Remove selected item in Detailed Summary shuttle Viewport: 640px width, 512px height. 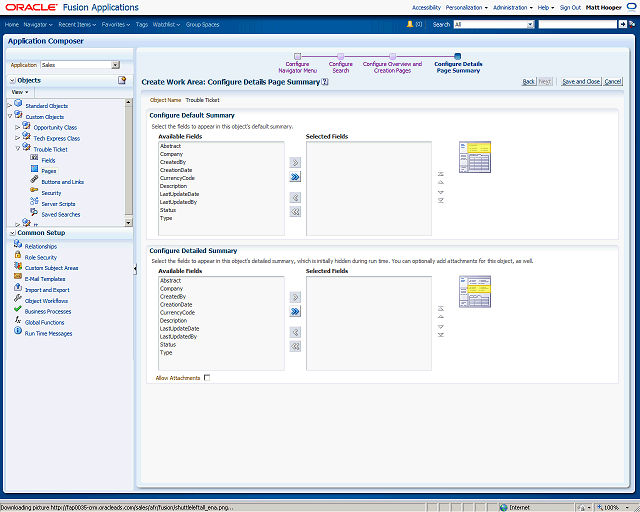click(295, 332)
